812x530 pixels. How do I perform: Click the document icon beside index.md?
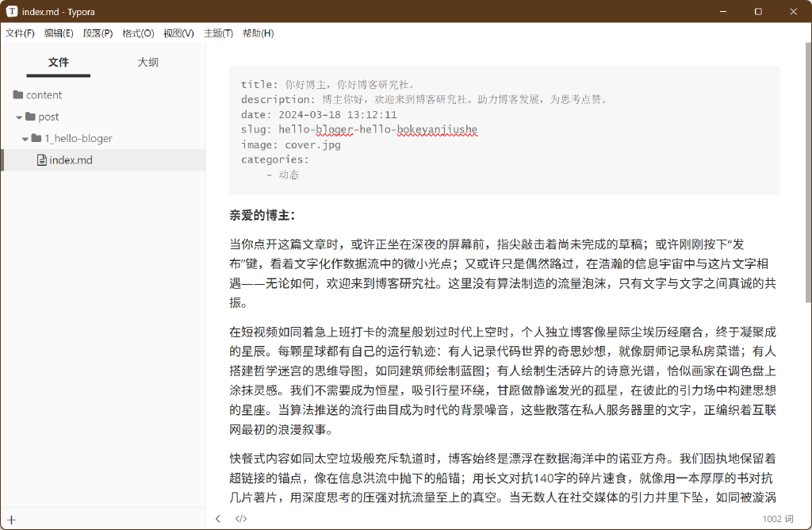41,159
